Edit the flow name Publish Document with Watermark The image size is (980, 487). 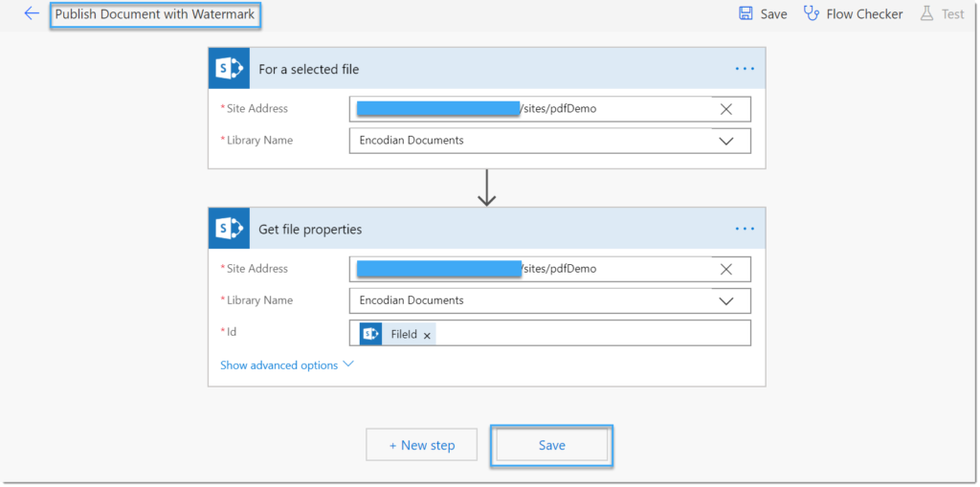(155, 14)
